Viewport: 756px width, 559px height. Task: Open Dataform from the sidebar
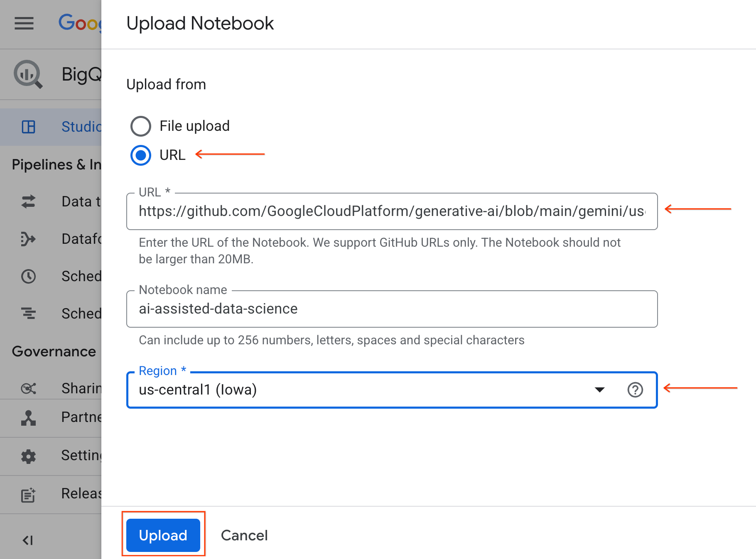pyautogui.click(x=28, y=239)
